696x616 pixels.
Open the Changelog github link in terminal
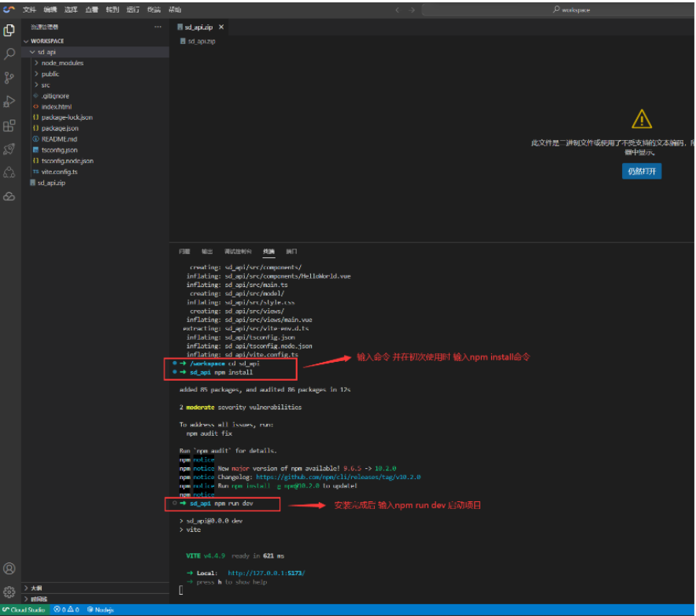[x=339, y=478]
